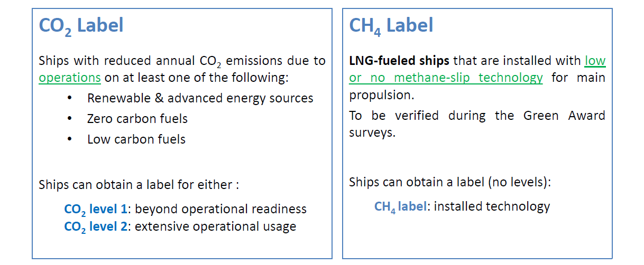Click the "Renewable & advanced energy sources" bullet
The image size is (644, 265).
[x=200, y=98]
